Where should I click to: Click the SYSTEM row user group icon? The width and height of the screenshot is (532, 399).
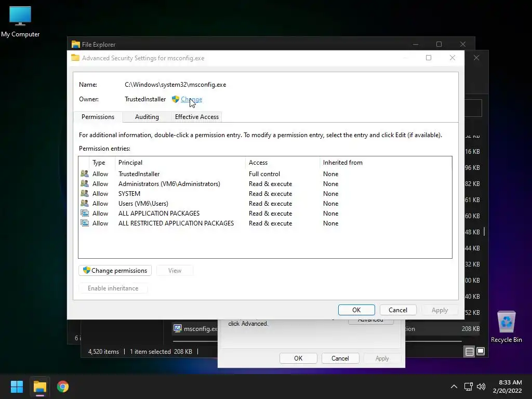tap(85, 193)
